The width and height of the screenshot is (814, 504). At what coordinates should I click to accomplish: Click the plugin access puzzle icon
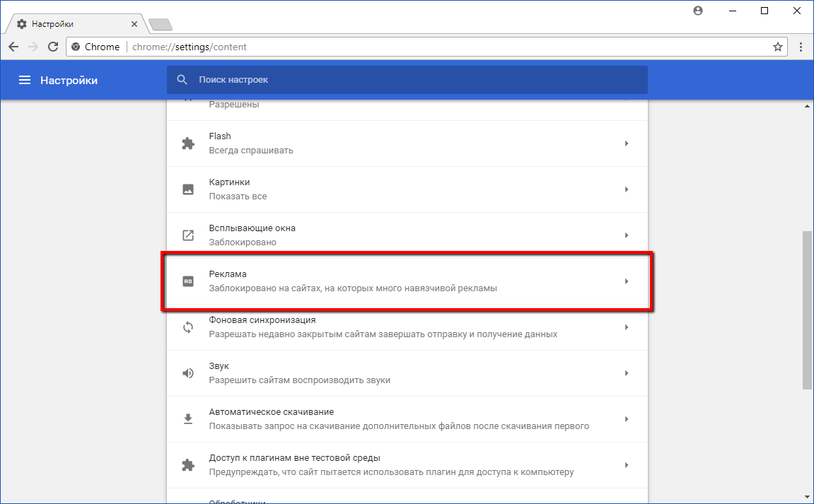[188, 465]
